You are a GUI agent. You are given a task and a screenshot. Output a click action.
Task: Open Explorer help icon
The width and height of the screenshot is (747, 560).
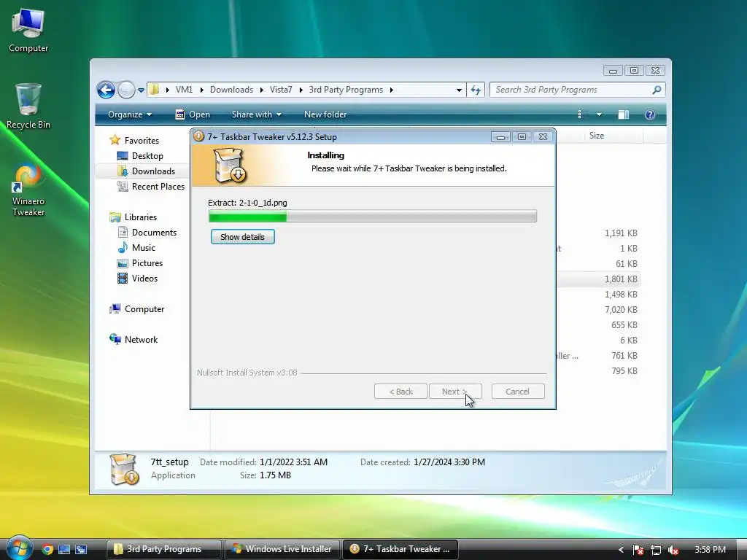point(650,114)
